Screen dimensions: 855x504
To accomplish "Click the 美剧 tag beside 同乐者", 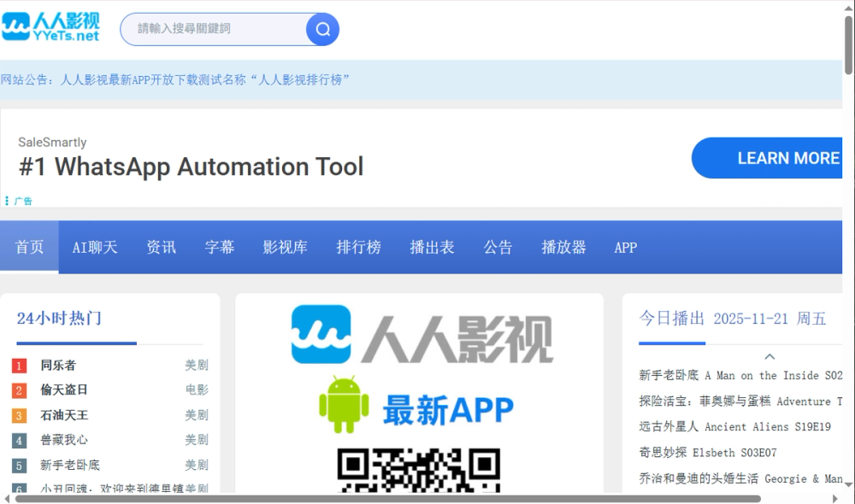I will point(197,365).
